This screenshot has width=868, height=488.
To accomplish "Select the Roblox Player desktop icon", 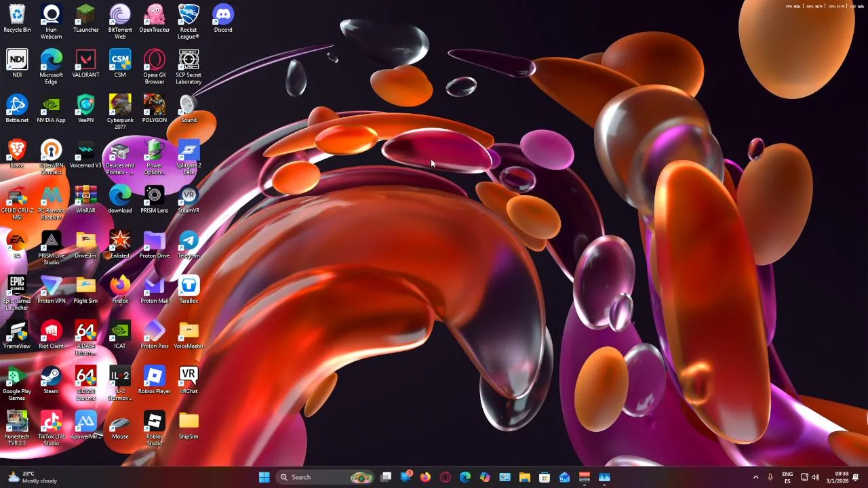I will (x=155, y=380).
